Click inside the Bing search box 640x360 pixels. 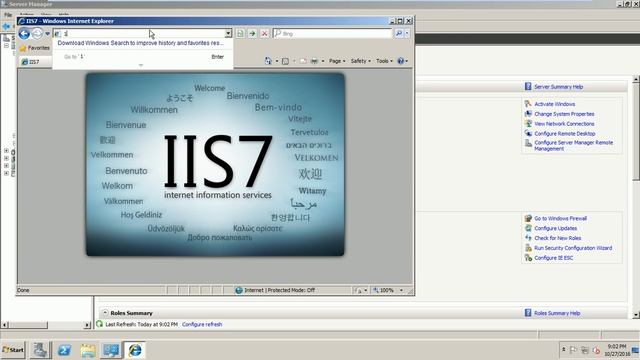tap(333, 33)
